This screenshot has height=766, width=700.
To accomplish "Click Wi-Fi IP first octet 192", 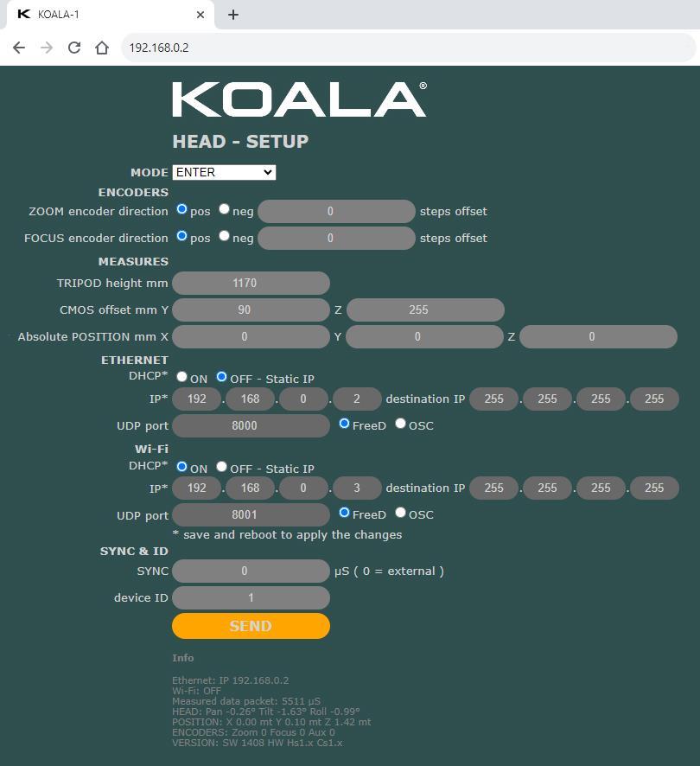I will pyautogui.click(x=197, y=488).
